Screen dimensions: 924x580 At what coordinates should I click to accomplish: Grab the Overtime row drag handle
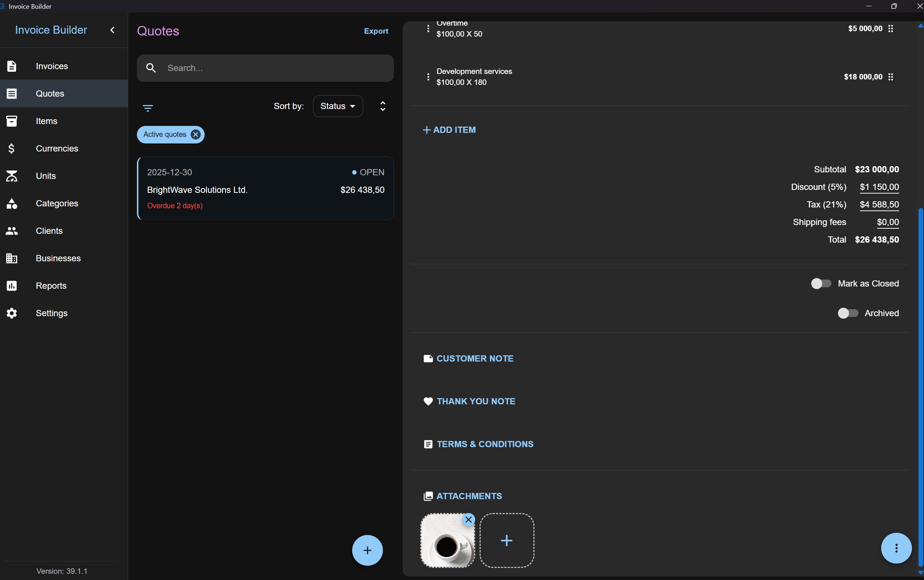point(891,29)
